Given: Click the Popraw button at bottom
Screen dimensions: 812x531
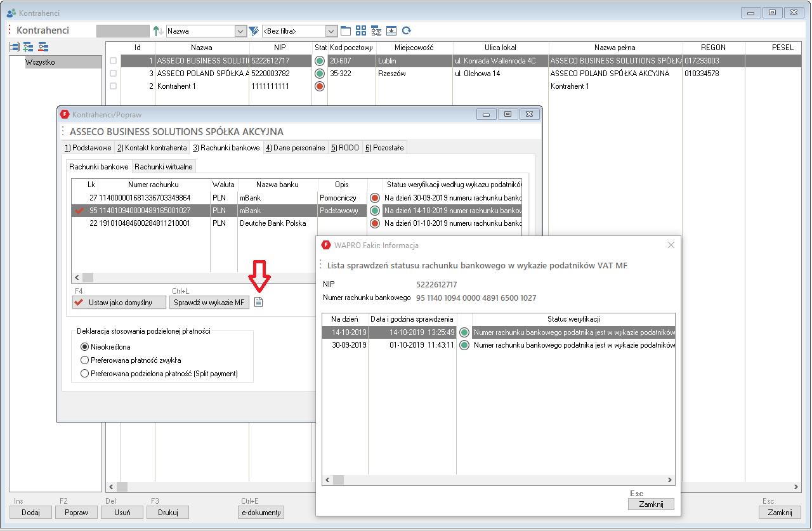Looking at the screenshot, I should pos(76,512).
